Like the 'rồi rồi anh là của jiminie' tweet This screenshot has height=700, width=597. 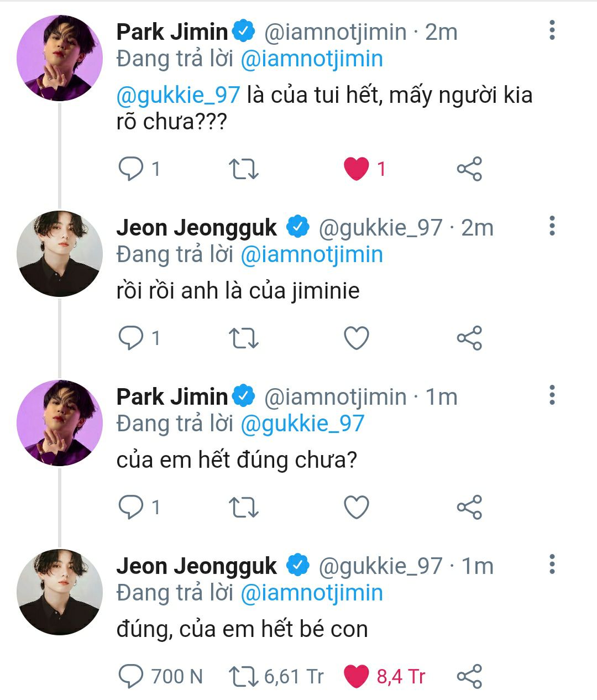point(357,338)
